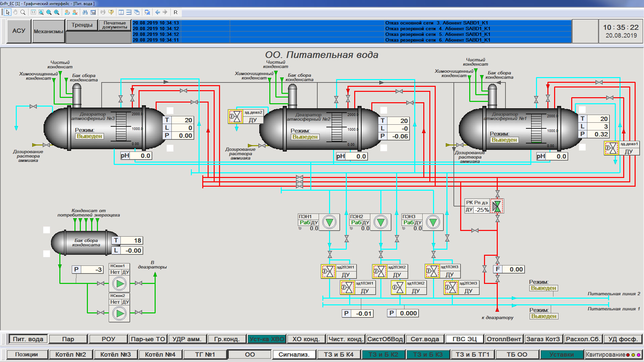Open Котёл №2 section

(71, 355)
